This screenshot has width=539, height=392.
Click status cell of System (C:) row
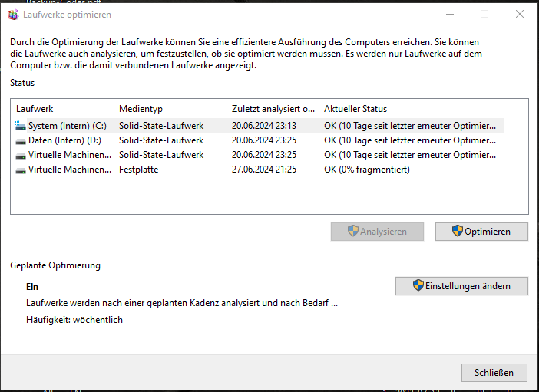coord(410,126)
